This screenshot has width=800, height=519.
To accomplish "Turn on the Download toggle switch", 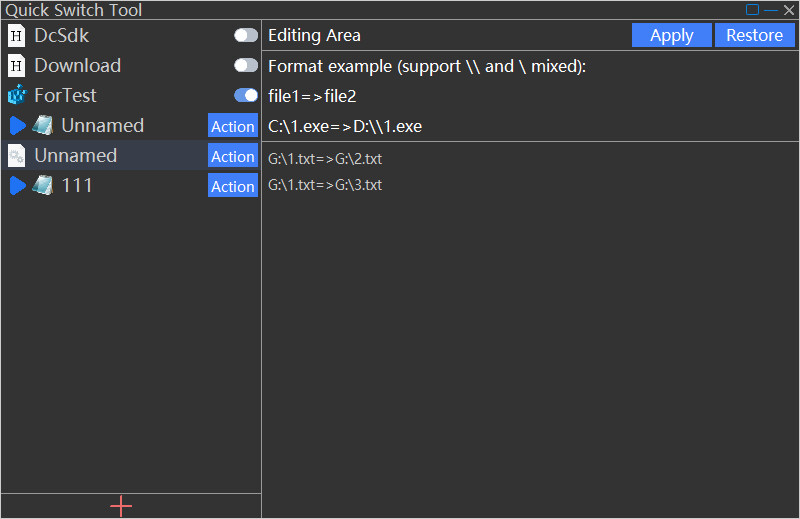I will coord(245,66).
